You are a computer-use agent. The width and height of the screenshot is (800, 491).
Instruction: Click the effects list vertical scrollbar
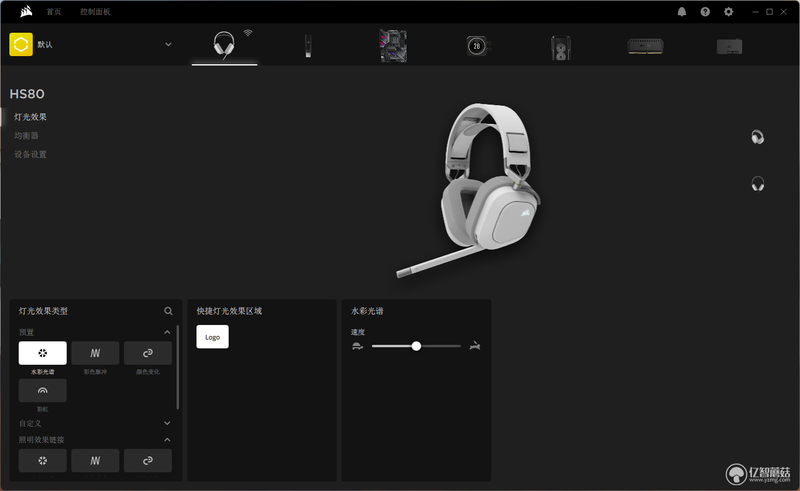[178, 367]
